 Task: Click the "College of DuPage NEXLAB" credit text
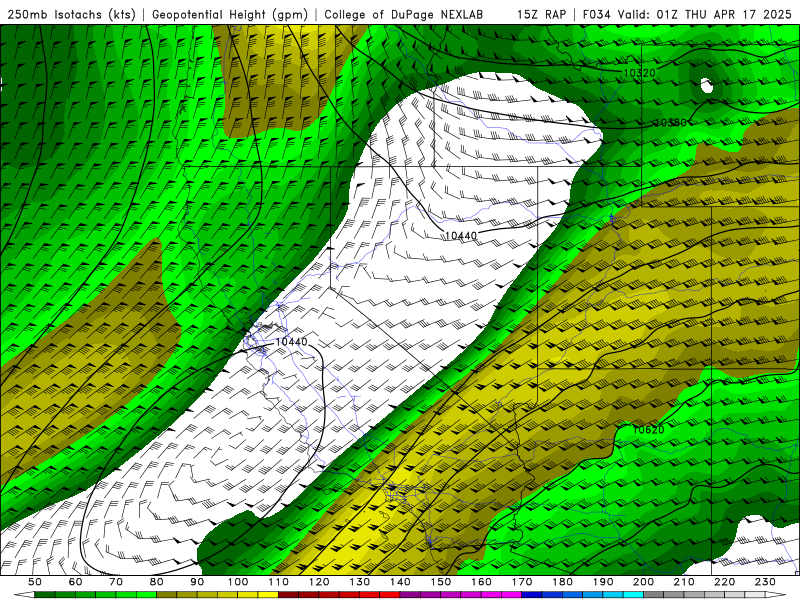pyautogui.click(x=404, y=15)
